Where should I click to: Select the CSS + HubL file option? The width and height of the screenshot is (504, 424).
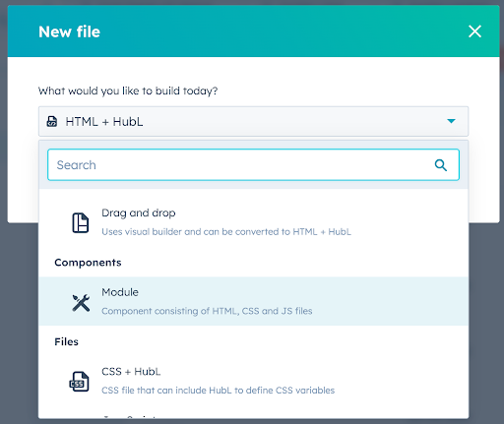tap(253, 381)
